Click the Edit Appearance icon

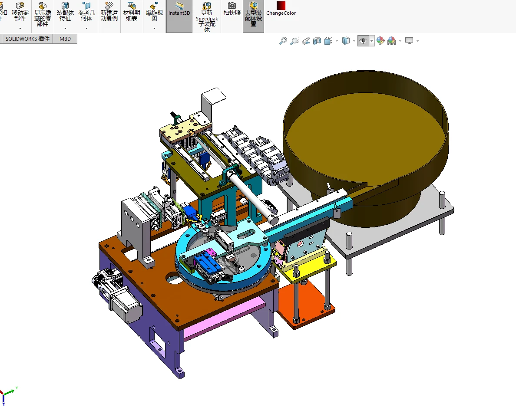tap(380, 41)
